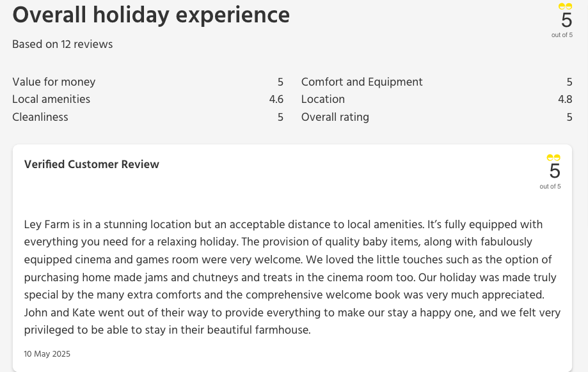588x372 pixels.
Task: Click the 'out of 5' text inside the review card
Action: [550, 187]
